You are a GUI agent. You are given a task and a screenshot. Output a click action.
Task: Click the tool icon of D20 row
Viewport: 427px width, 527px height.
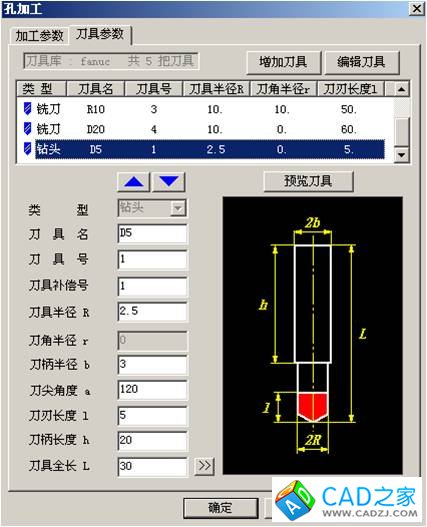(x=28, y=129)
